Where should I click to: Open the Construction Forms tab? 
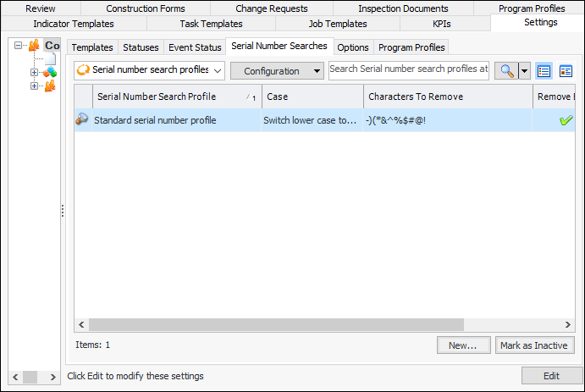(146, 8)
